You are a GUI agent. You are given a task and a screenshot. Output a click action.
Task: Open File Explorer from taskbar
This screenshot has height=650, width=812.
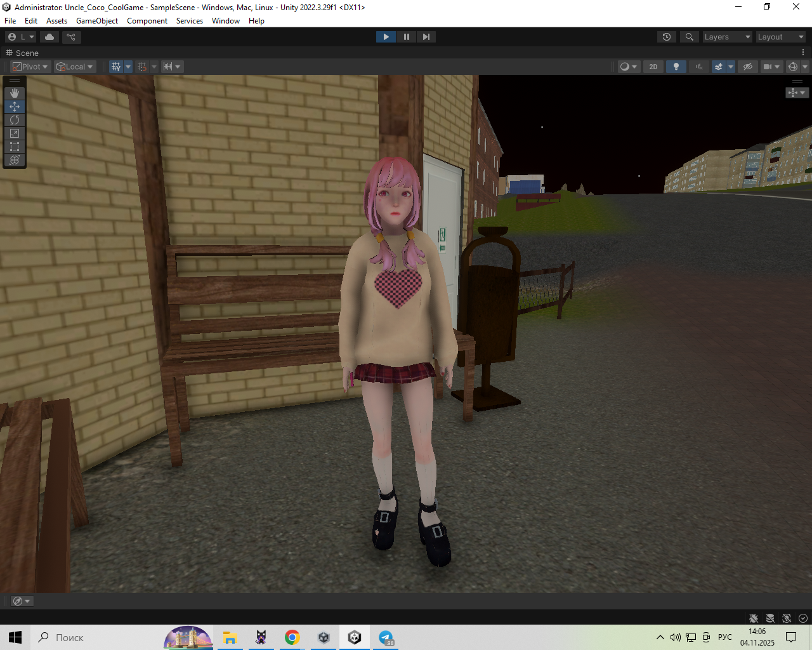point(230,637)
